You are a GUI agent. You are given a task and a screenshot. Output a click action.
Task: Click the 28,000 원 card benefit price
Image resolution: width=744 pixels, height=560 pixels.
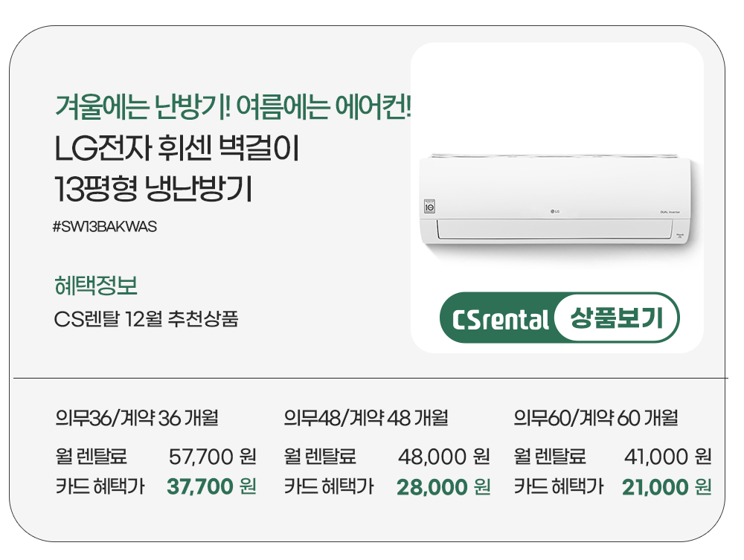tap(443, 487)
